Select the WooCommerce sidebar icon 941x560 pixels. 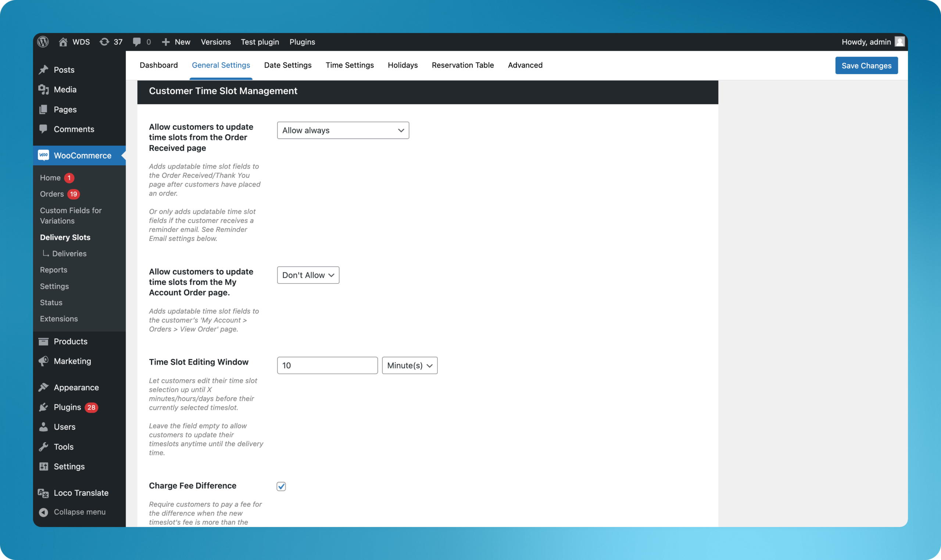pyautogui.click(x=43, y=155)
